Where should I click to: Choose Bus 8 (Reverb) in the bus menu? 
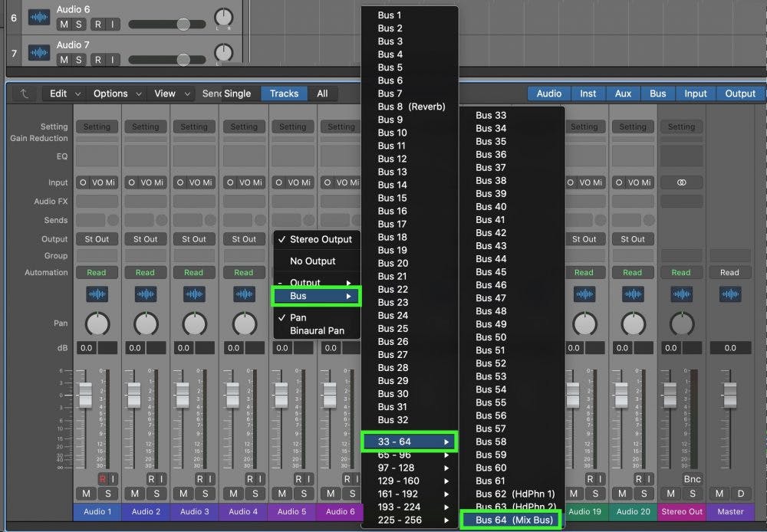coord(411,107)
